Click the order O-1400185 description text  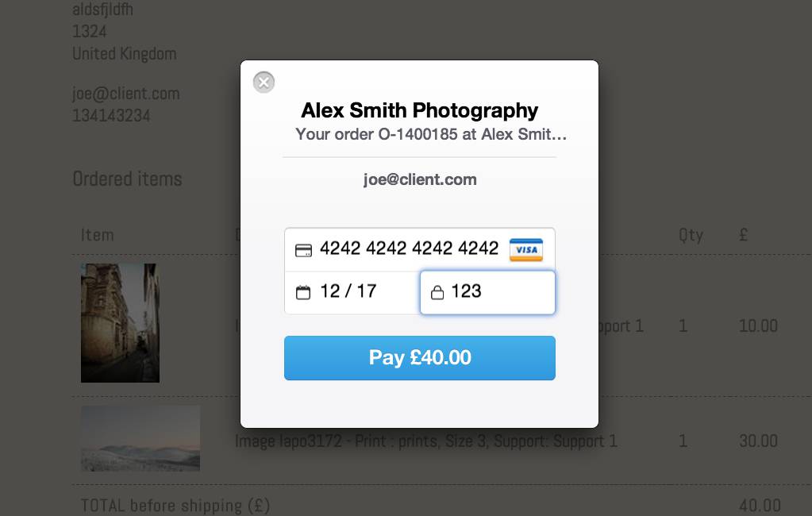pyautogui.click(x=431, y=134)
